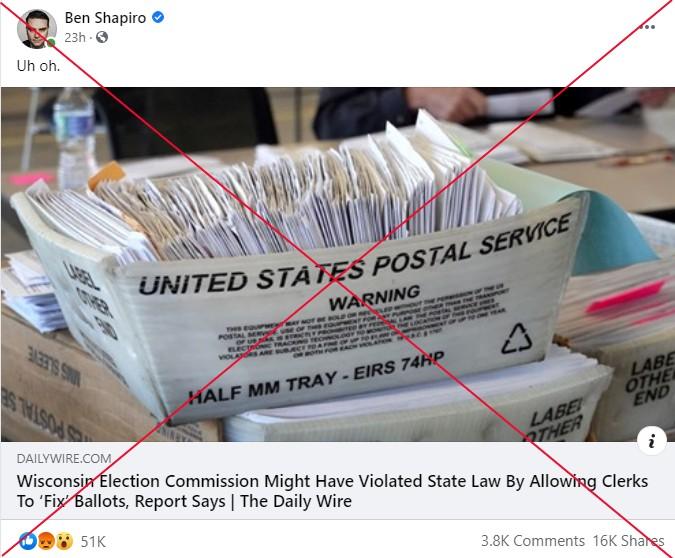This screenshot has width=675, height=558.
Task: Open the article preview image of envelopes
Action: pyautogui.click(x=338, y=264)
